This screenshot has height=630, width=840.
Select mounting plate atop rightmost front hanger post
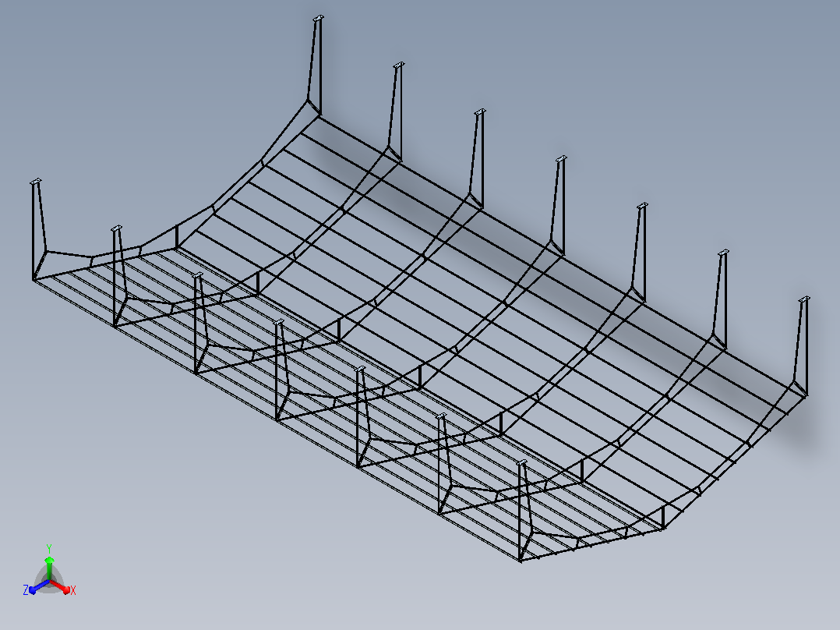tap(522, 462)
